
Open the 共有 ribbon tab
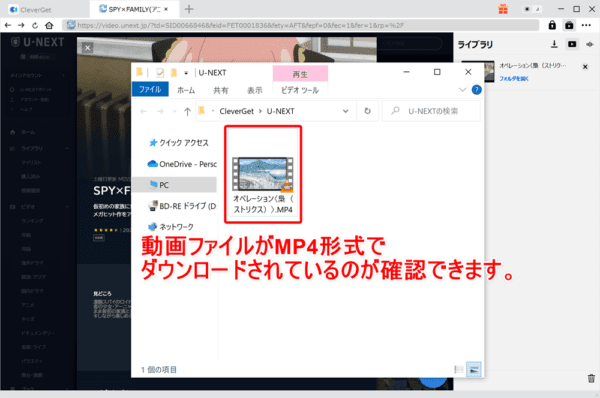[x=221, y=90]
